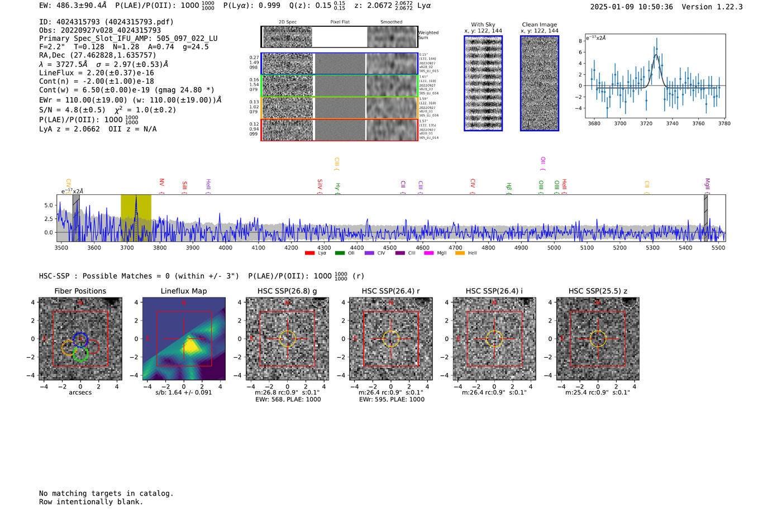Click the Gaussian emission line fit plot

coord(655,76)
